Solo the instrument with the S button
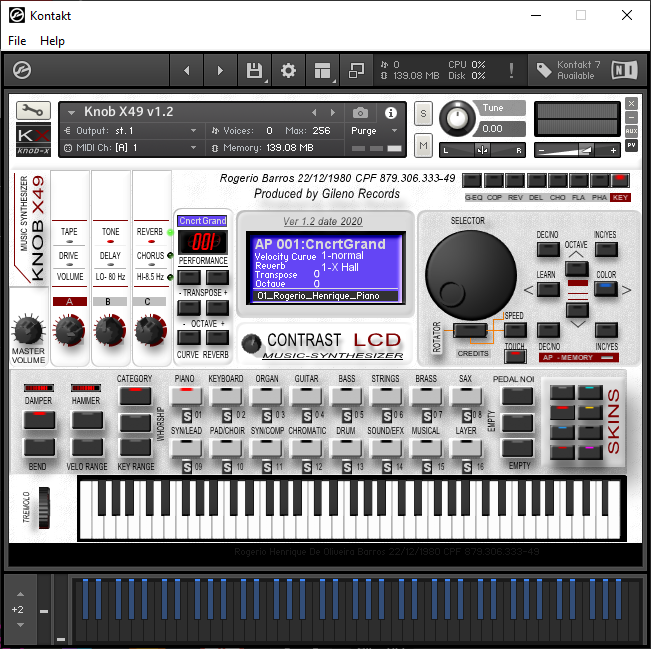 [423, 113]
